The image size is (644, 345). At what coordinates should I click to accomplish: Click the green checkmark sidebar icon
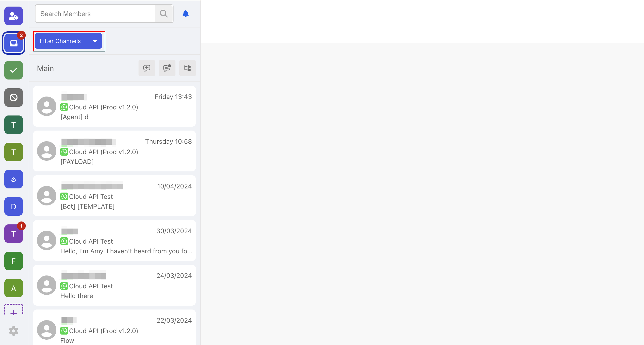(14, 70)
